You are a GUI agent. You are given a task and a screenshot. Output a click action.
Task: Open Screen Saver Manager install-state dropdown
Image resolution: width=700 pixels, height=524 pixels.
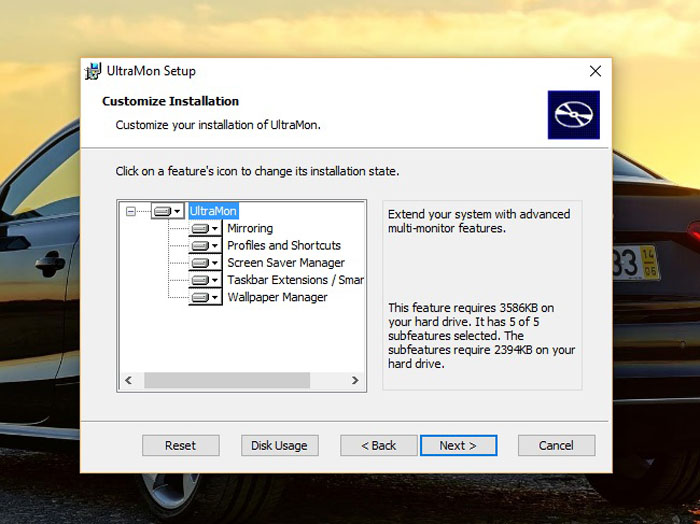(205, 263)
